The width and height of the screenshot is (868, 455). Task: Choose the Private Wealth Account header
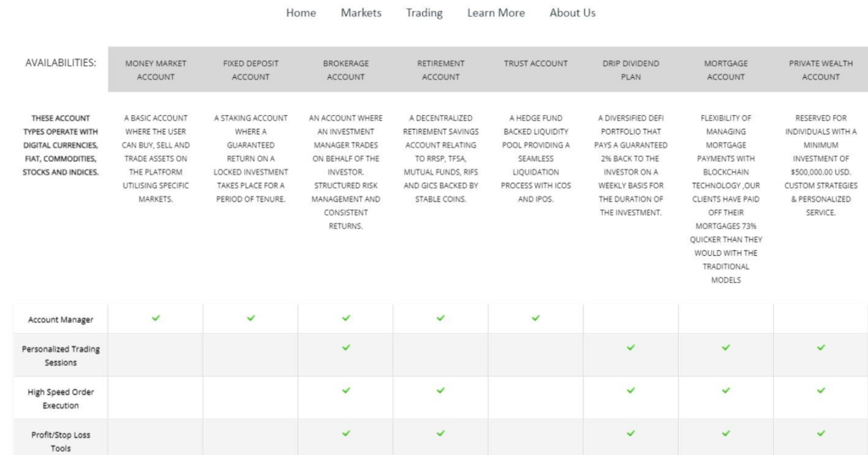(821, 69)
